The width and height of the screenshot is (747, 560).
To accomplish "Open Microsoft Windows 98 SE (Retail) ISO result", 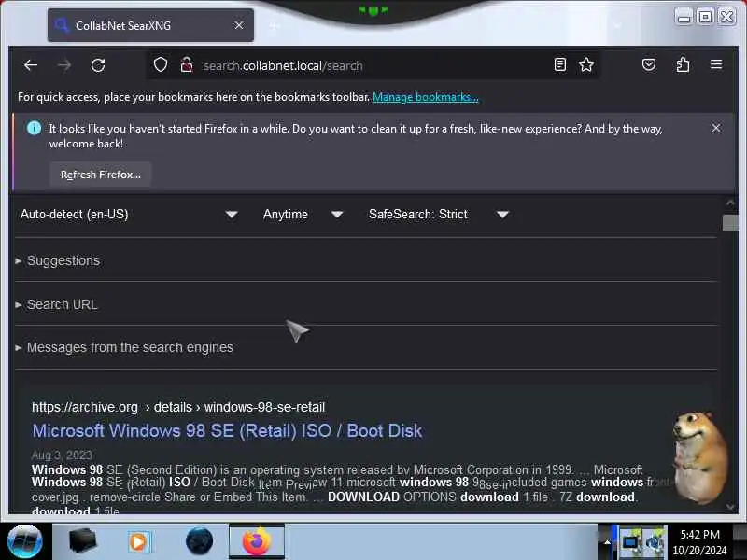I will 227,430.
